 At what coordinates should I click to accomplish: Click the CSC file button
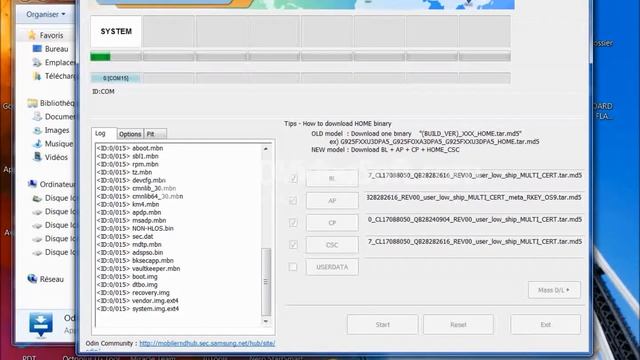[332, 244]
